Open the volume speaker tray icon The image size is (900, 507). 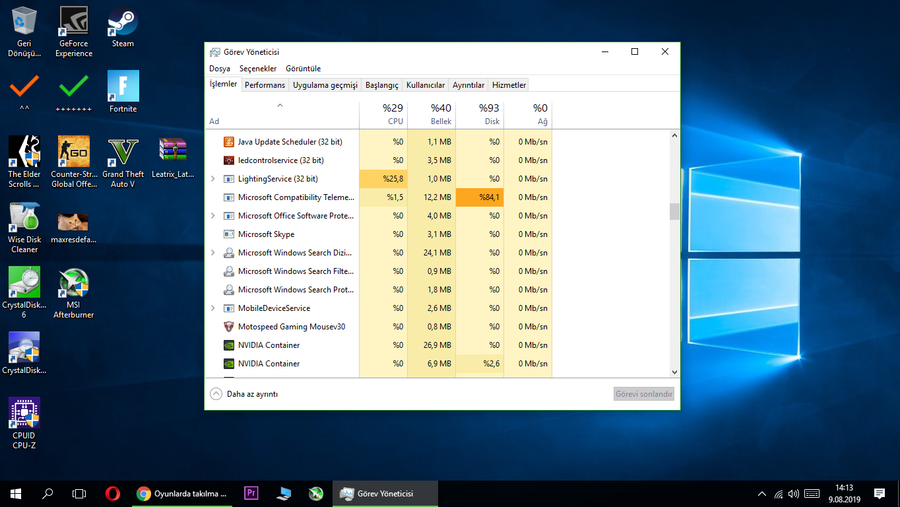794,494
